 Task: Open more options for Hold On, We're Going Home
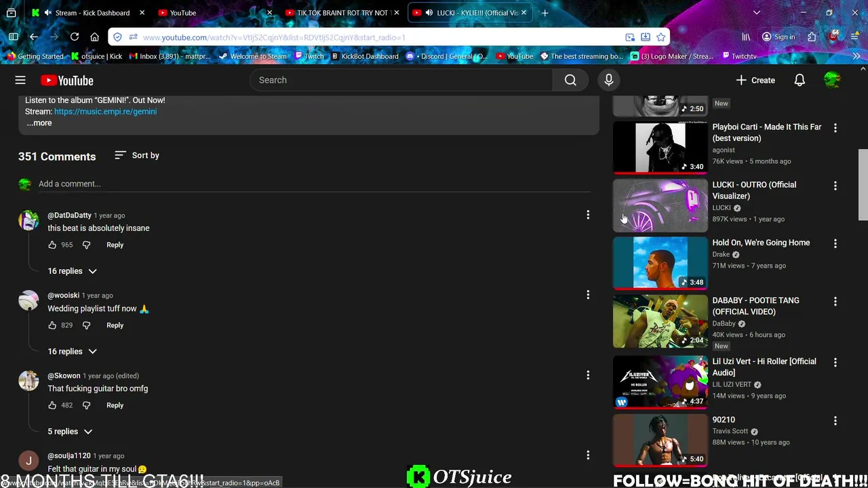(835, 243)
